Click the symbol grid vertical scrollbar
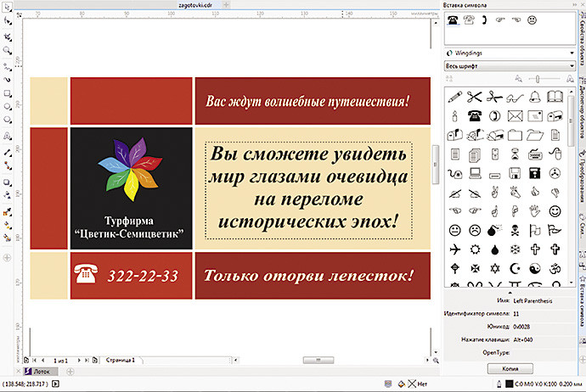The image size is (586, 392). click(571, 187)
